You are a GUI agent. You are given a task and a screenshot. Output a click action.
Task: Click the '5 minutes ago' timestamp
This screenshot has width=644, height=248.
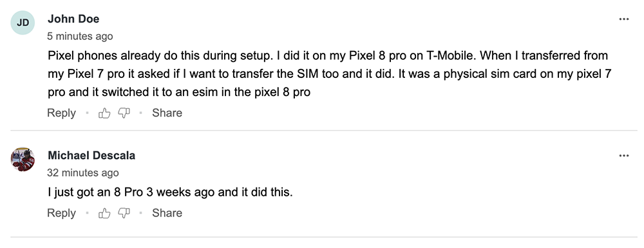[x=80, y=36]
